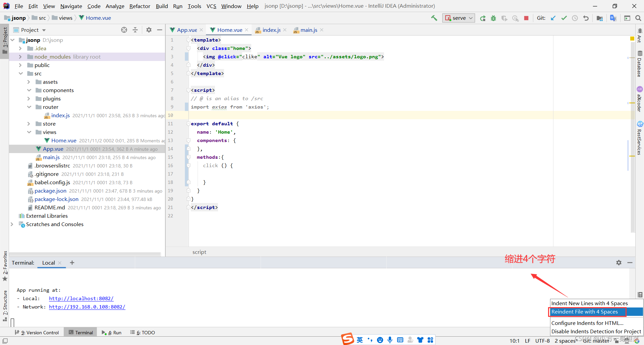Viewport: 644px width, 345px height.
Task: Click the run with coverage icon
Action: point(504,18)
